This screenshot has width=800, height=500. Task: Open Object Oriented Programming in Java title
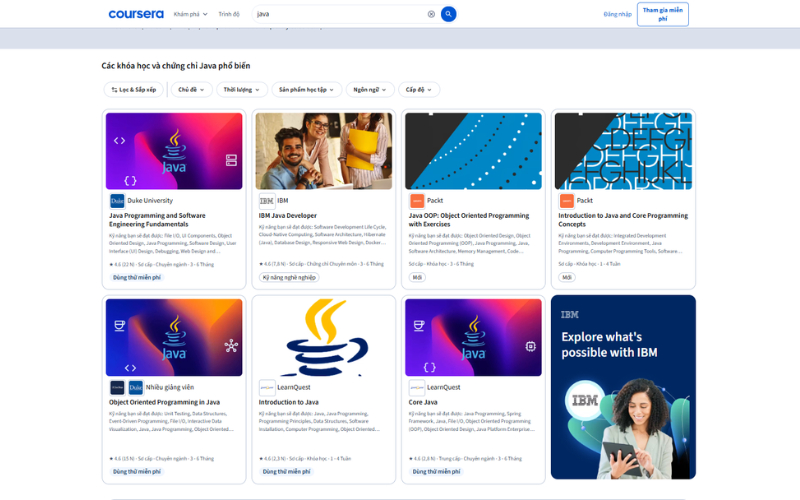tap(164, 403)
